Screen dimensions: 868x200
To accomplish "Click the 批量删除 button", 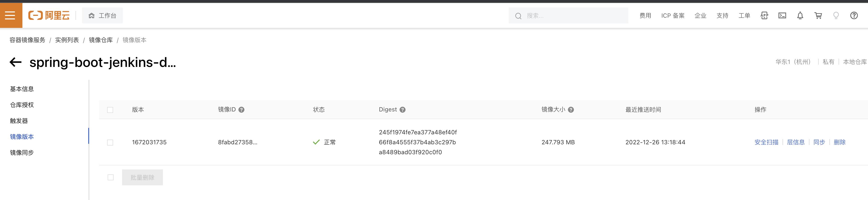I will (x=142, y=177).
